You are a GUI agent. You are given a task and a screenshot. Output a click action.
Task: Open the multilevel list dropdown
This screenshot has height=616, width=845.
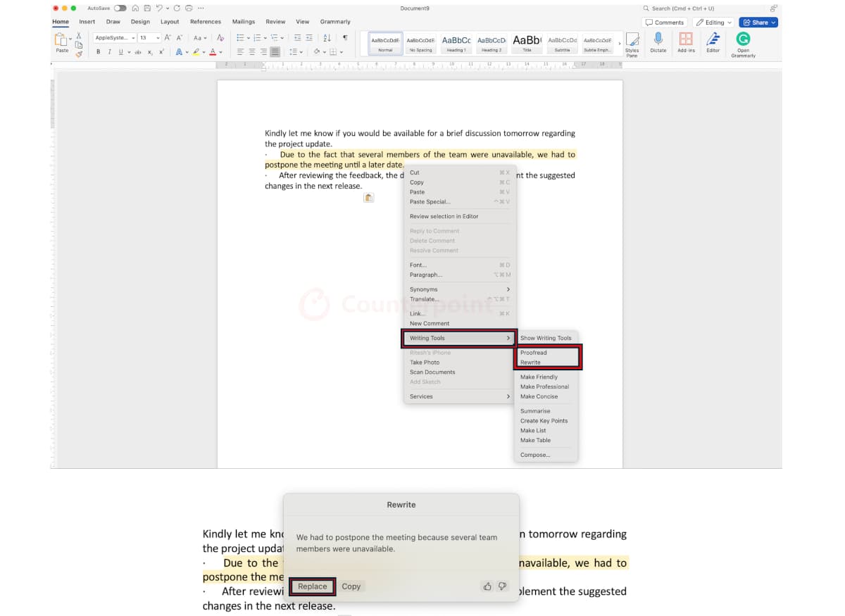[282, 38]
